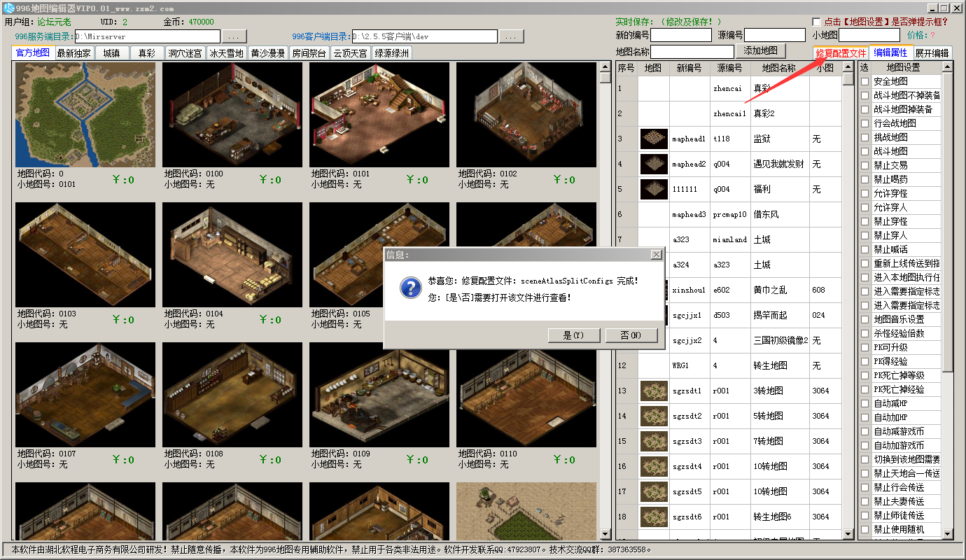The width and height of the screenshot is (966, 560).
Task: Browse for the 996客户端目录 with the ... button
Action: pos(512,36)
